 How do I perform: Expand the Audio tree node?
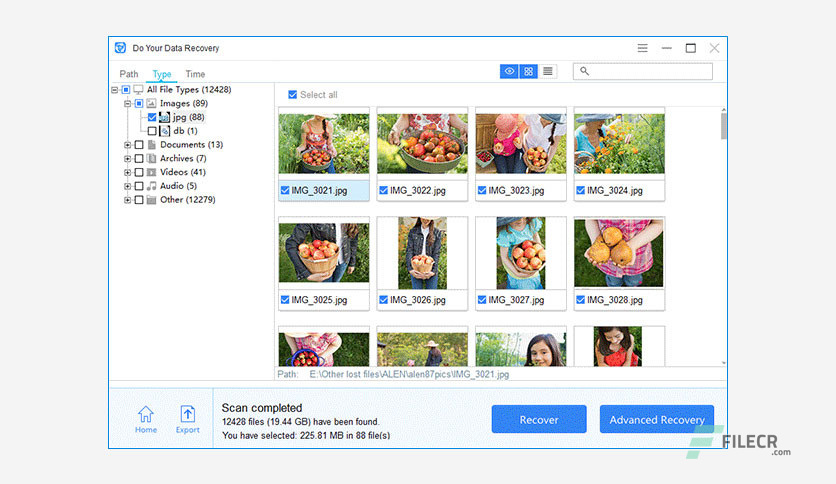coord(127,187)
